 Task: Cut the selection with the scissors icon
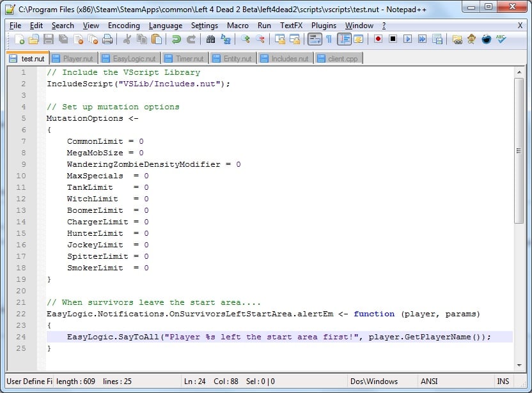127,40
